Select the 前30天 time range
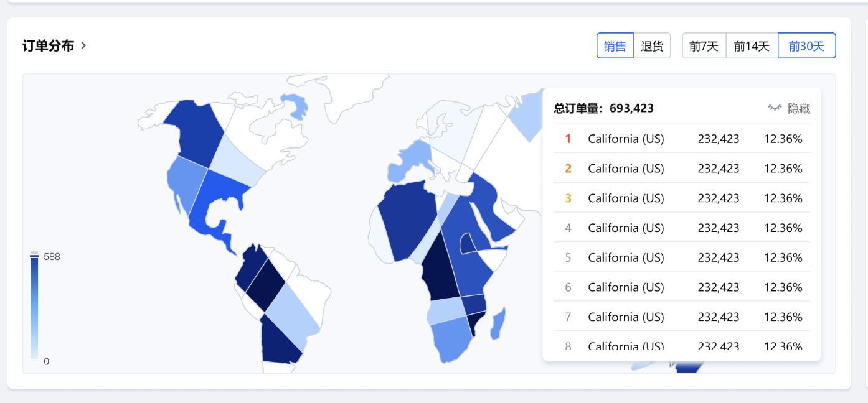This screenshot has width=868, height=403. (x=806, y=45)
